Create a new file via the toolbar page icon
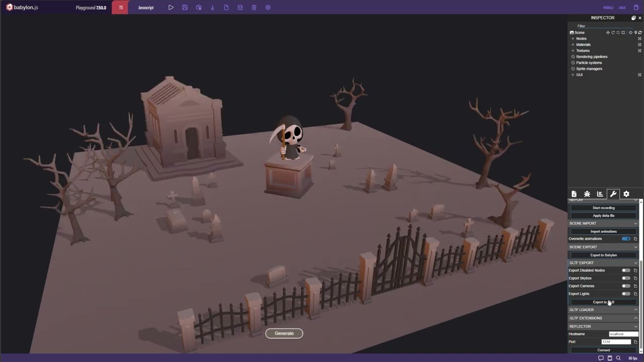This screenshot has height=362, width=644. [x=226, y=8]
